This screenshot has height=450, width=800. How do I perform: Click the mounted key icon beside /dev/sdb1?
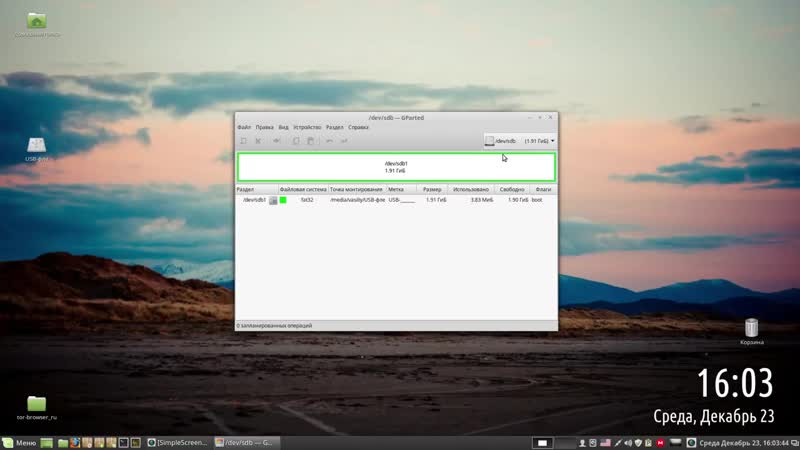[x=273, y=201]
